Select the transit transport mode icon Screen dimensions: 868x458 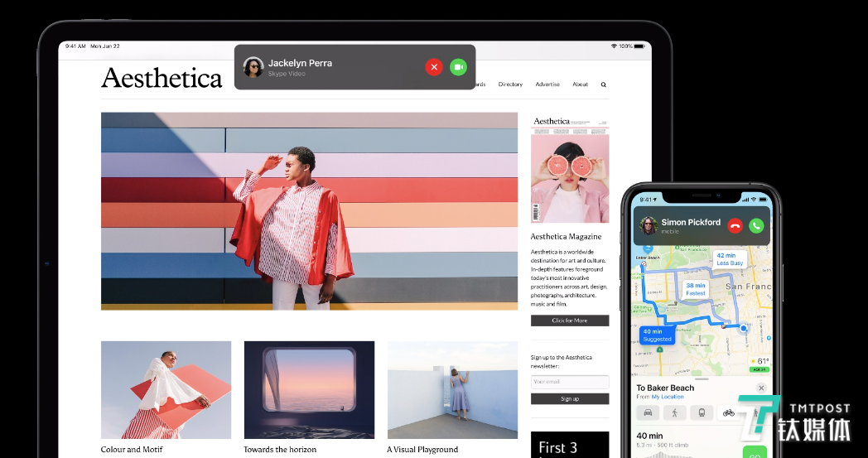point(702,412)
